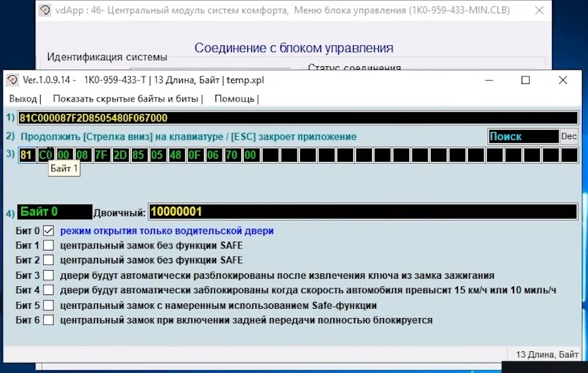Open the Выход menu
This screenshot has height=373, width=588.
23,99
